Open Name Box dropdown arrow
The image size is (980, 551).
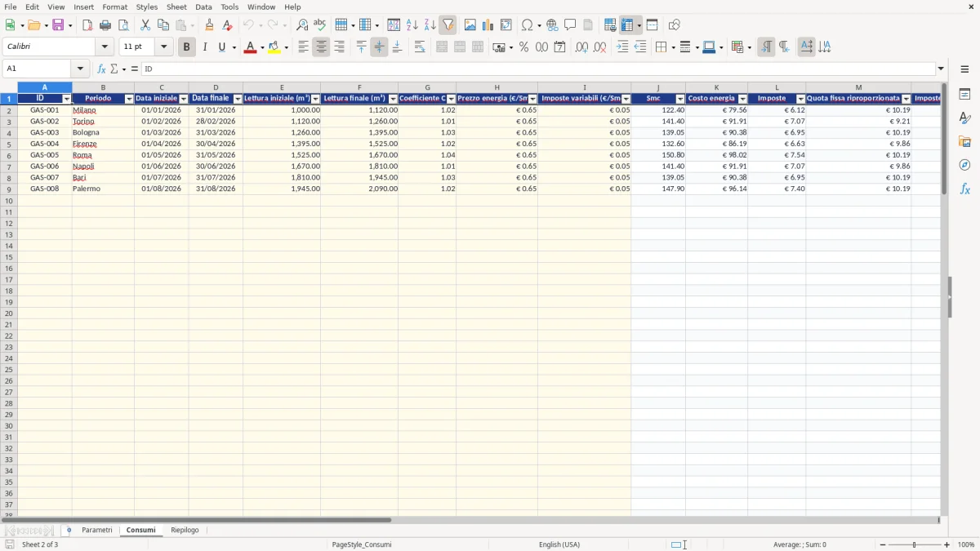[x=80, y=69]
